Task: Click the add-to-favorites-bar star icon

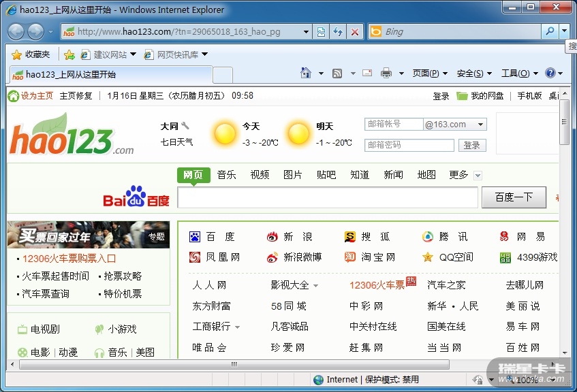Action: (69, 55)
